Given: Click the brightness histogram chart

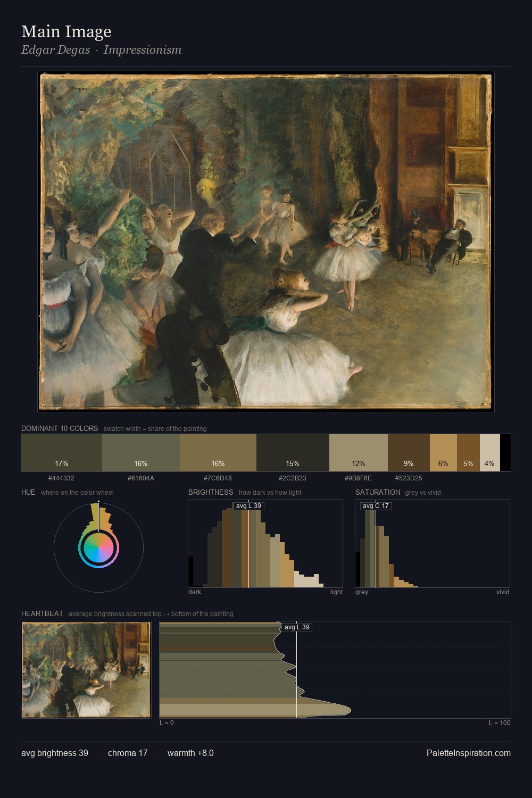Looking at the screenshot, I should pyautogui.click(x=265, y=544).
